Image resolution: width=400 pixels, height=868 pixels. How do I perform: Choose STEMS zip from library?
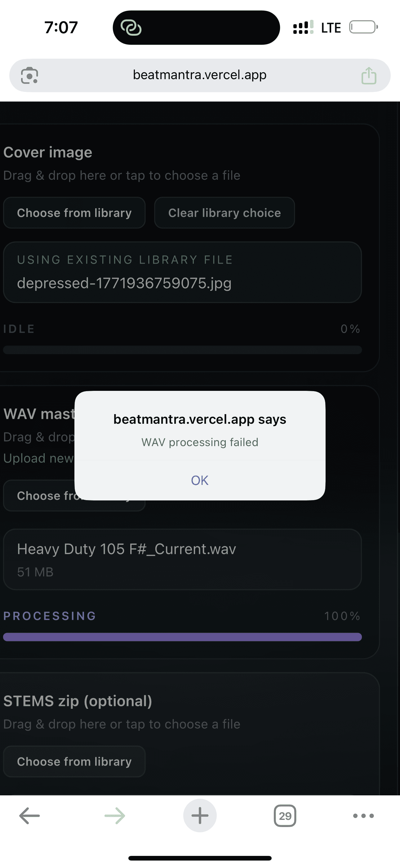coord(74,762)
